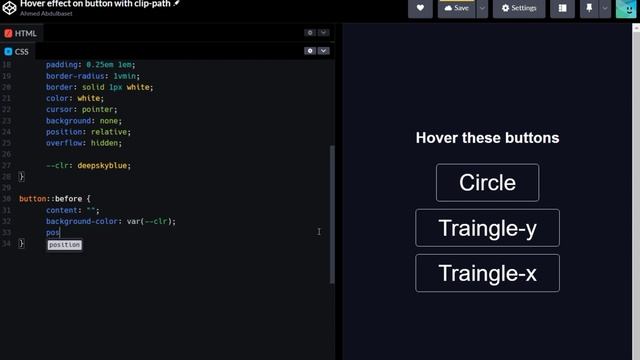This screenshot has width=640, height=360.
Task: Click the 'content: "";' code line
Action: coord(73,210)
